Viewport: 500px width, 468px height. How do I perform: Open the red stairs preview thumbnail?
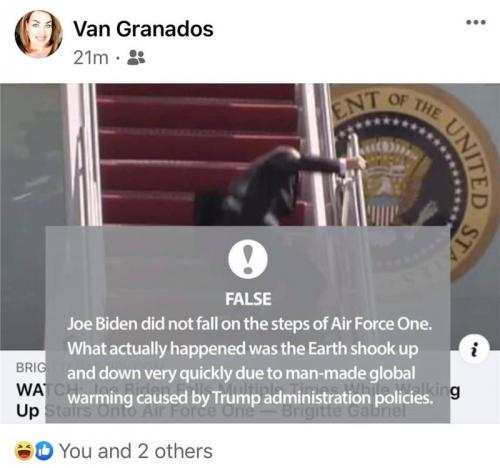250,217
